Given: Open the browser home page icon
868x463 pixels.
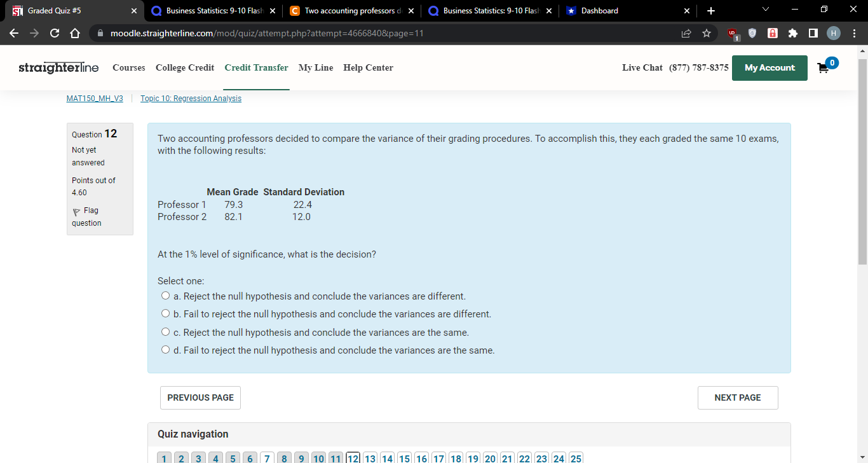Looking at the screenshot, I should [x=74, y=33].
